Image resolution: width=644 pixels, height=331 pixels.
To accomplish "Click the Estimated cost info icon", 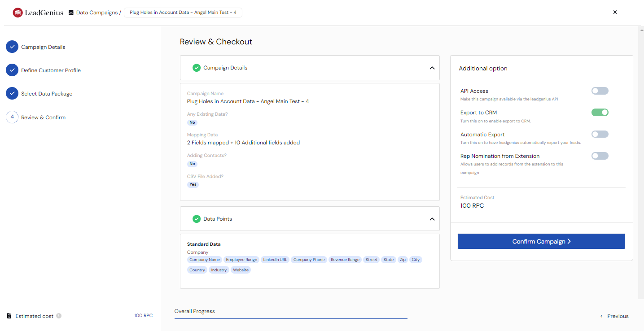I will (59, 316).
